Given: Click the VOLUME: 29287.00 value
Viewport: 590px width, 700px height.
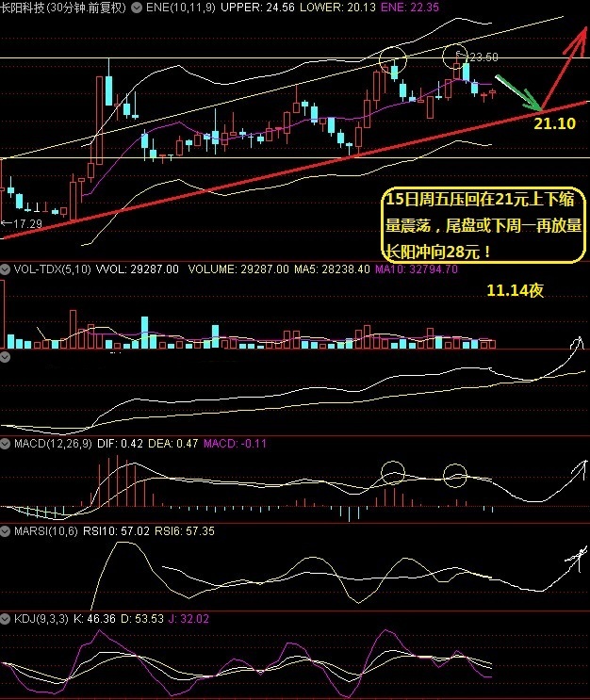Looking at the screenshot, I should pyautogui.click(x=238, y=269).
